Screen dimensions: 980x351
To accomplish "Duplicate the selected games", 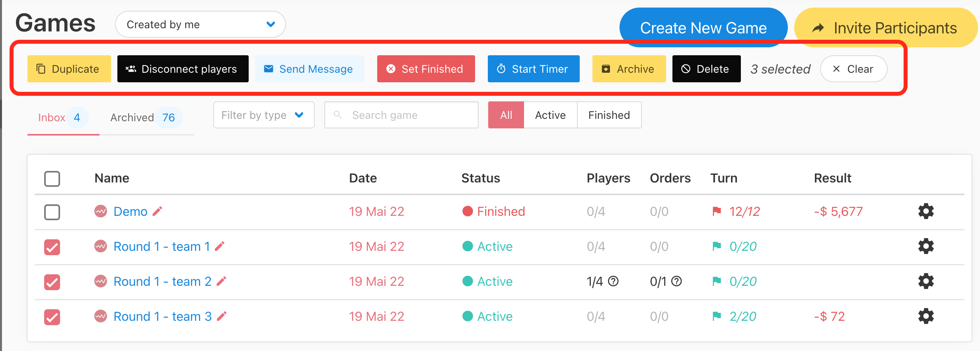I will tap(69, 69).
